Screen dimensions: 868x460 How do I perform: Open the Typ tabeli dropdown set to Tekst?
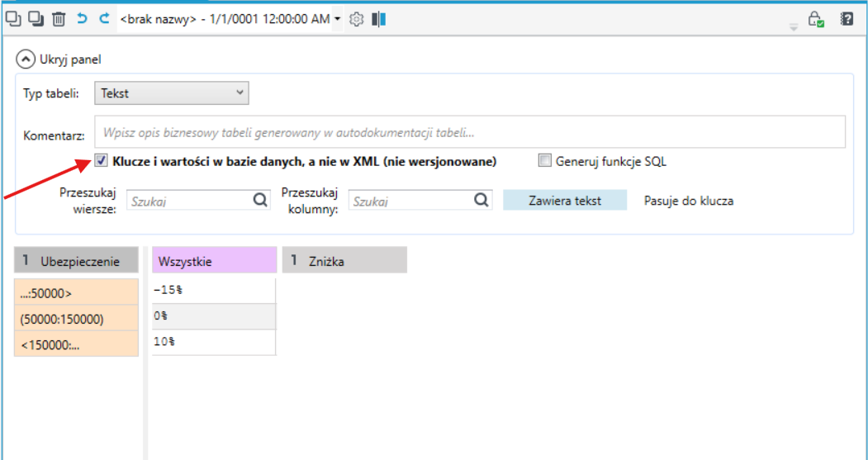point(172,93)
